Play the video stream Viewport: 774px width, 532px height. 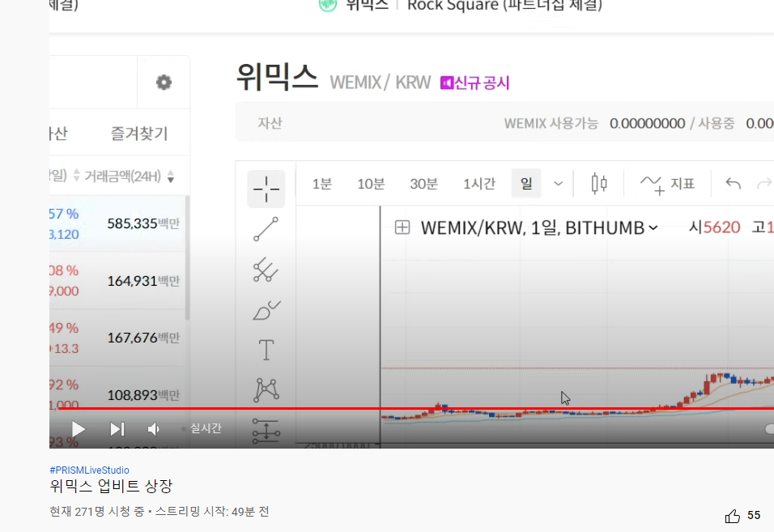(78, 429)
